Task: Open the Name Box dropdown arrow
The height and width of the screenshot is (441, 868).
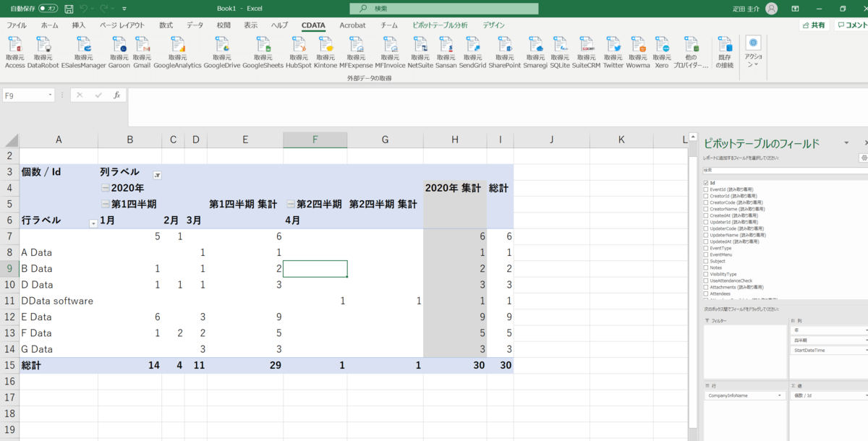Action: (51, 95)
